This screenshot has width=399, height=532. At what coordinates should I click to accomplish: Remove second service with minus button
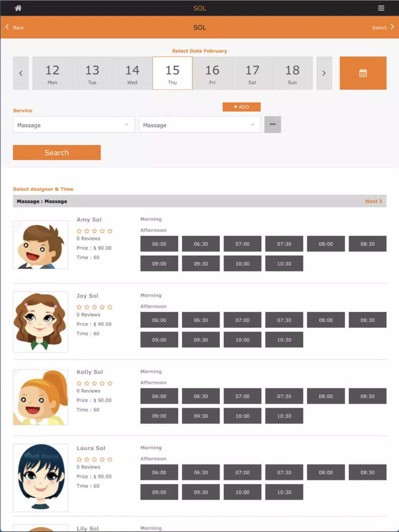(x=273, y=124)
